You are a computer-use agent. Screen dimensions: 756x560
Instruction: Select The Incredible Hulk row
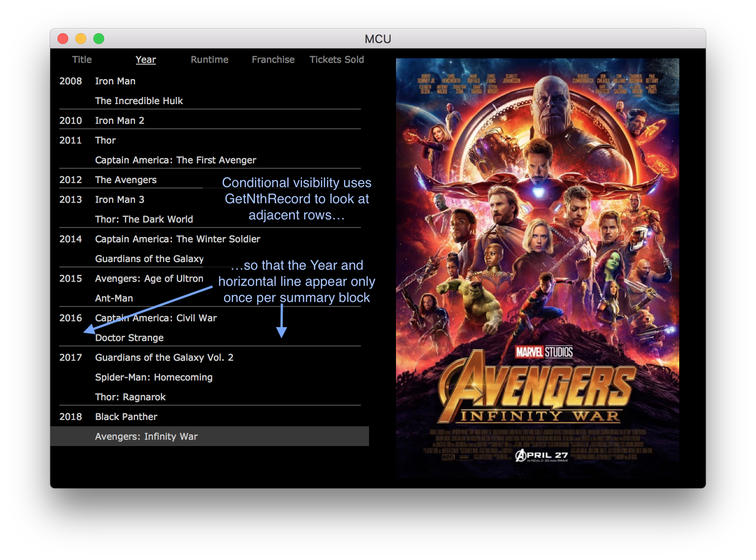click(139, 101)
